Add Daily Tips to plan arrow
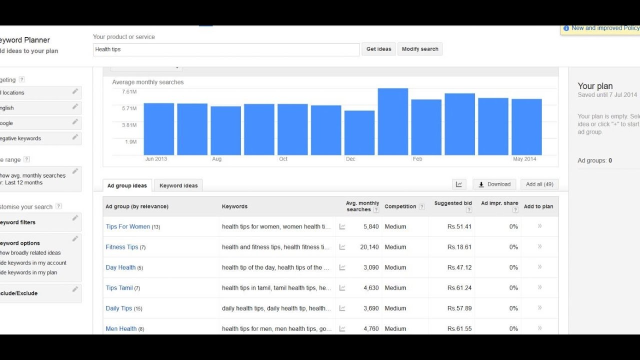640x360 pixels. (x=540, y=308)
